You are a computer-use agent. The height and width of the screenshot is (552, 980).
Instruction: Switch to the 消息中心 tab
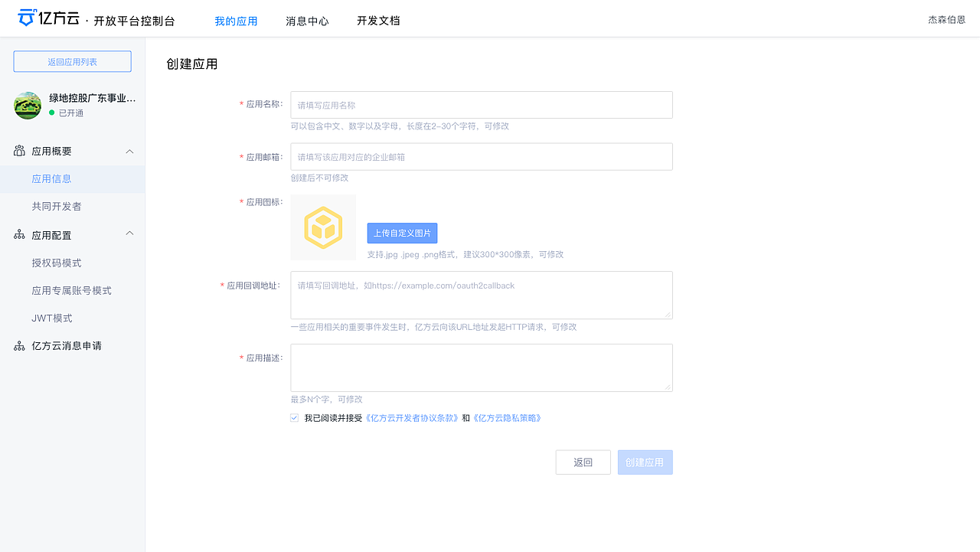307,21
